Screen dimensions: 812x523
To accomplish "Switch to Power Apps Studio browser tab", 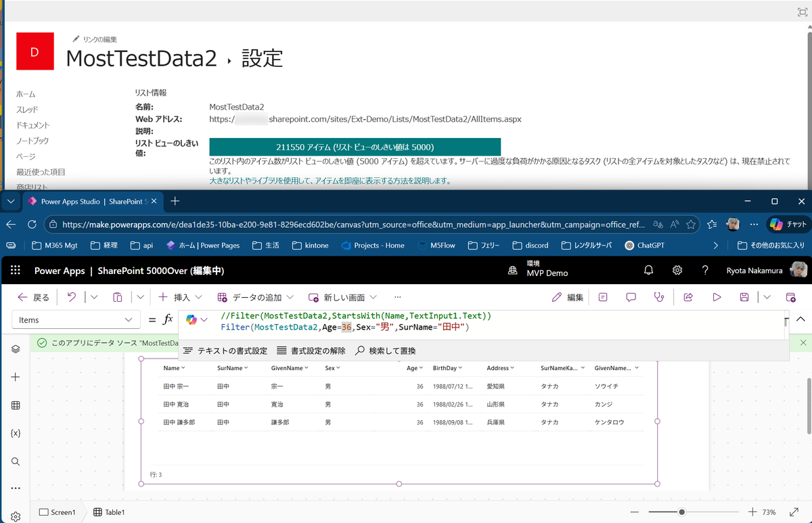I will tap(93, 201).
